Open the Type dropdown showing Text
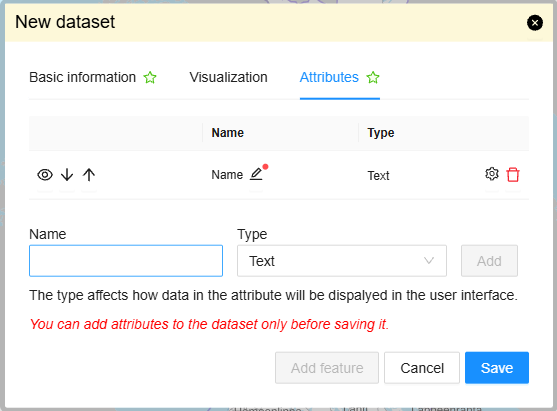 pos(342,261)
